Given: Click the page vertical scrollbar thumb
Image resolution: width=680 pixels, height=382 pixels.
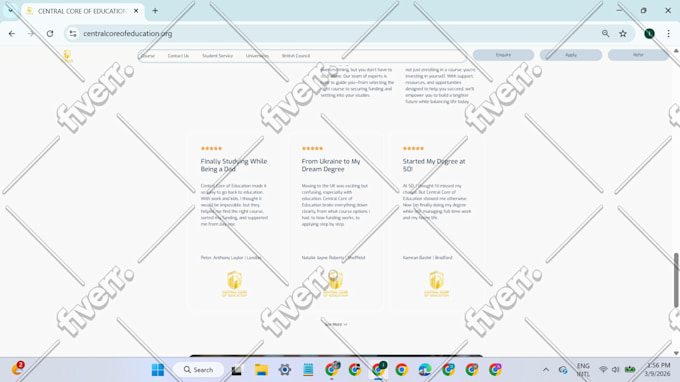Looking at the screenshot, I should click(676, 281).
